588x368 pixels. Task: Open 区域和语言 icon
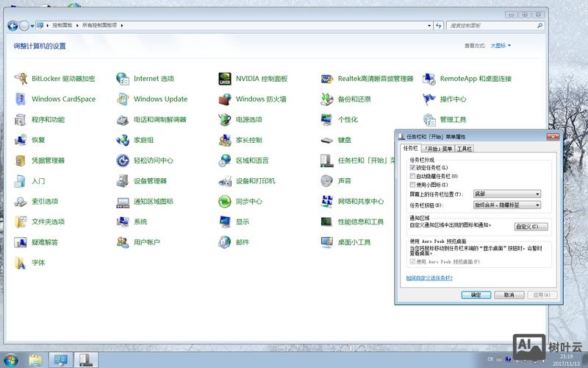tap(225, 160)
